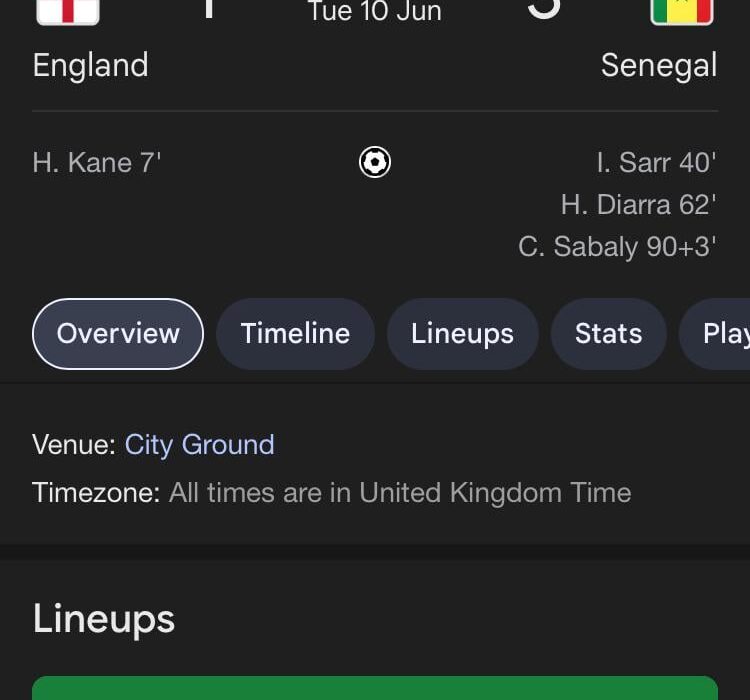The width and height of the screenshot is (750, 700).
Task: Click the Tue 10 Jun match date
Action: coord(375,11)
